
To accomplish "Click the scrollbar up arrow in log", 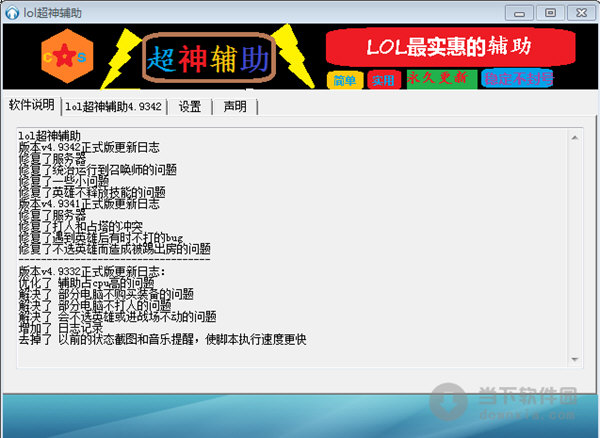I will coord(575,138).
